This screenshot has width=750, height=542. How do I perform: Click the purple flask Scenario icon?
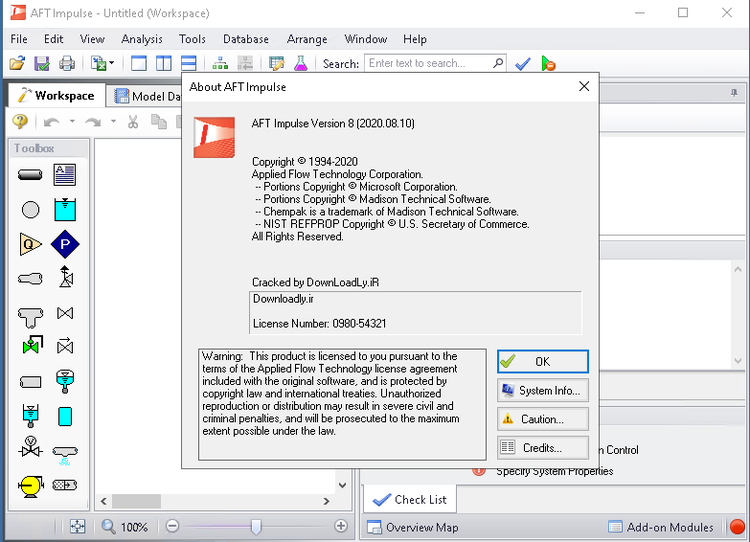point(300,63)
